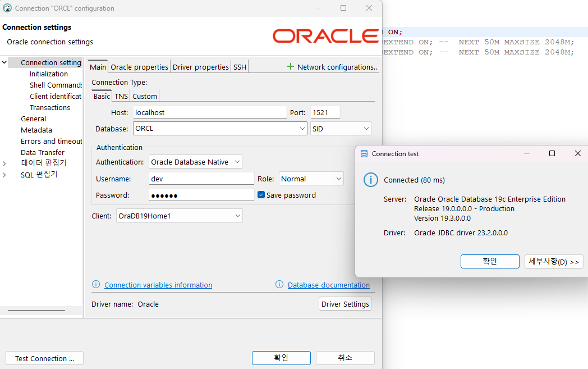Open the Database documentation link
This screenshot has height=369, width=588.
click(328, 285)
